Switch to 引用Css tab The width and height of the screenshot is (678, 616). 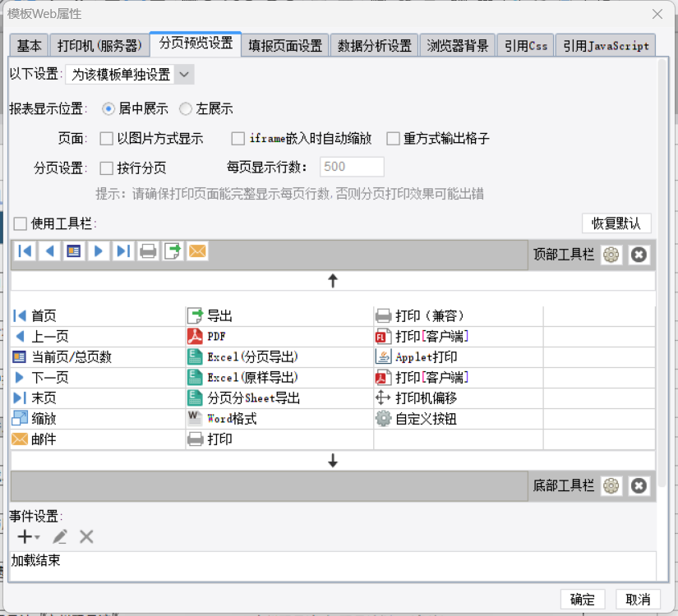click(526, 45)
